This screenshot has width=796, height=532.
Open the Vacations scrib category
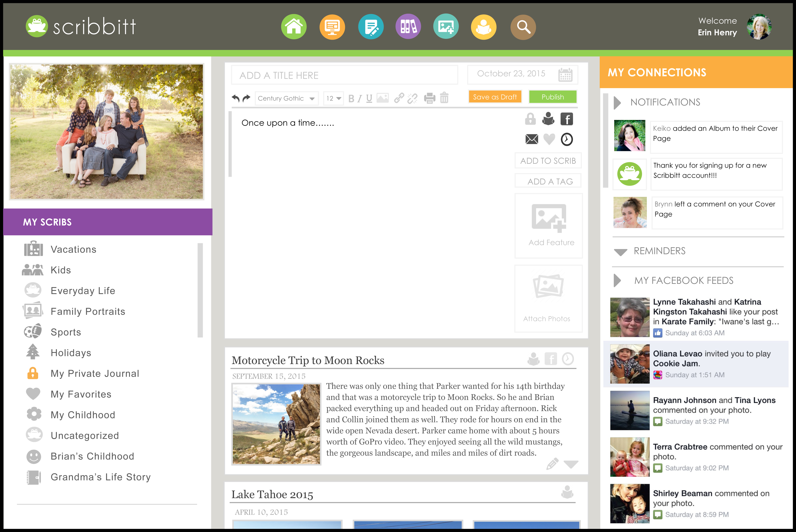pyautogui.click(x=73, y=249)
